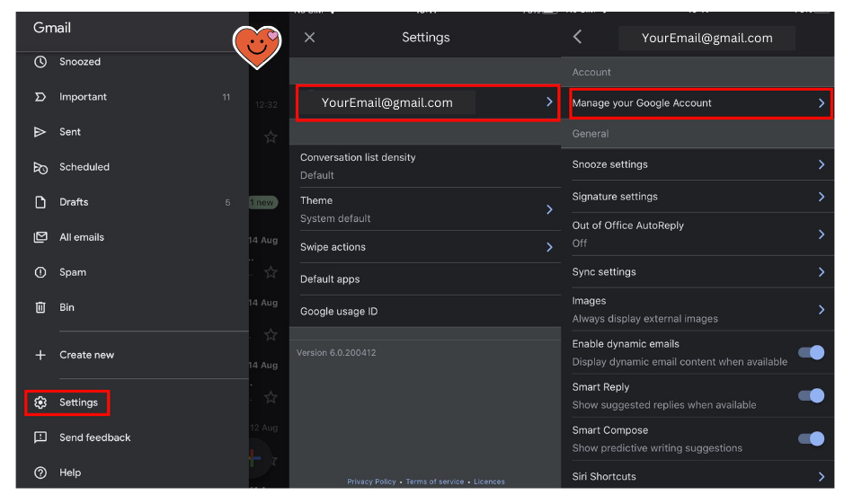Open the Signature settings chevron
The width and height of the screenshot is (853, 504).
(822, 196)
